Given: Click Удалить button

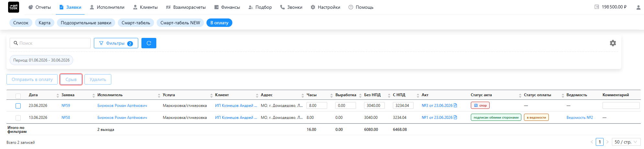Looking at the screenshot, I should 98,79.
